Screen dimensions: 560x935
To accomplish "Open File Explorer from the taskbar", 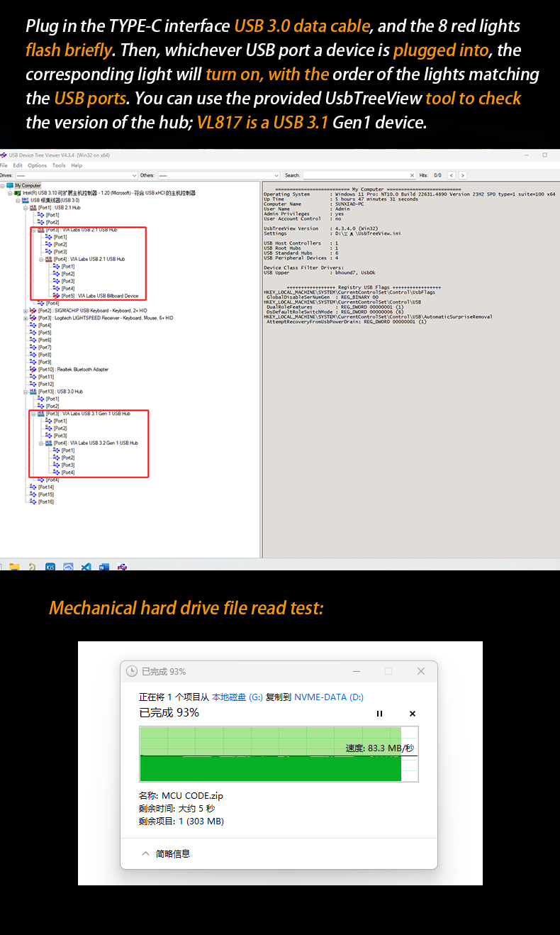I will (14, 567).
